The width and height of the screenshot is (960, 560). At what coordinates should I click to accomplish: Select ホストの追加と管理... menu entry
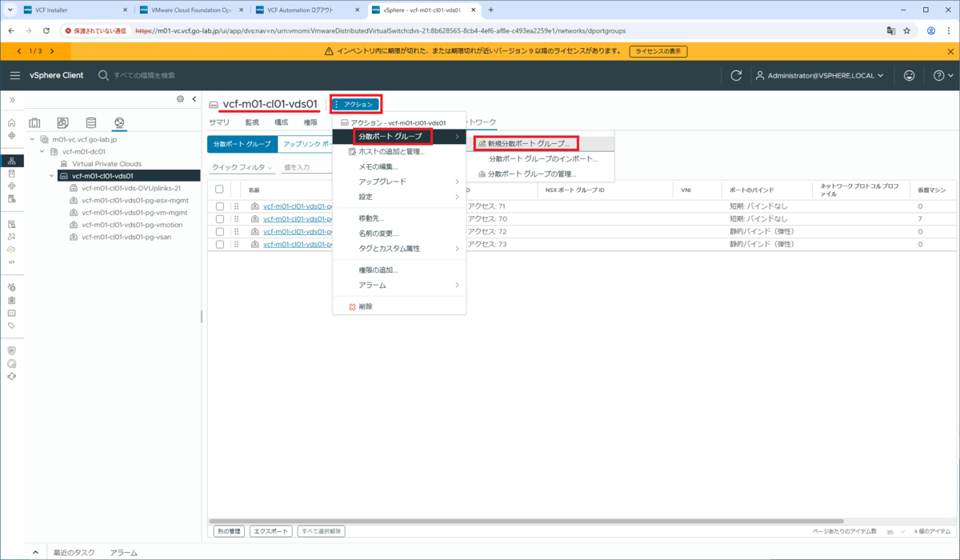click(399, 151)
